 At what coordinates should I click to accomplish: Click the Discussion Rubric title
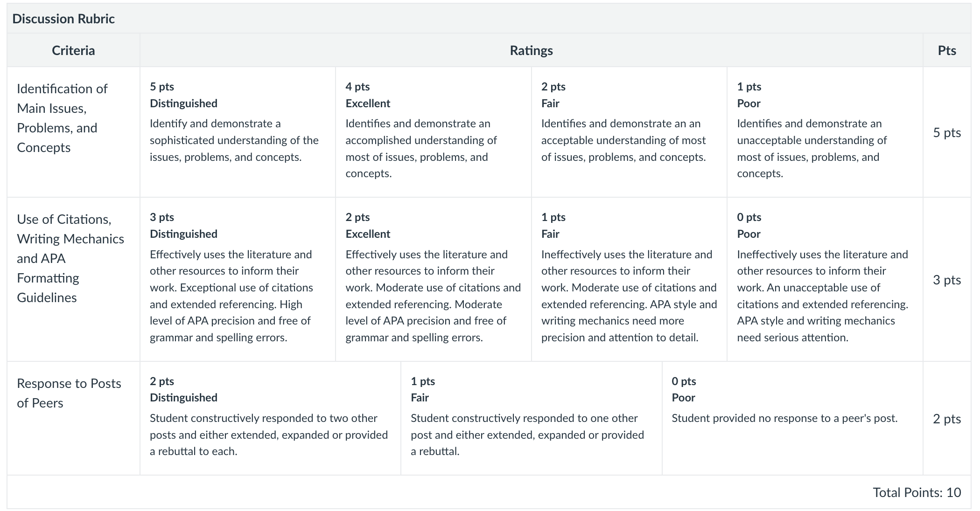coord(63,19)
